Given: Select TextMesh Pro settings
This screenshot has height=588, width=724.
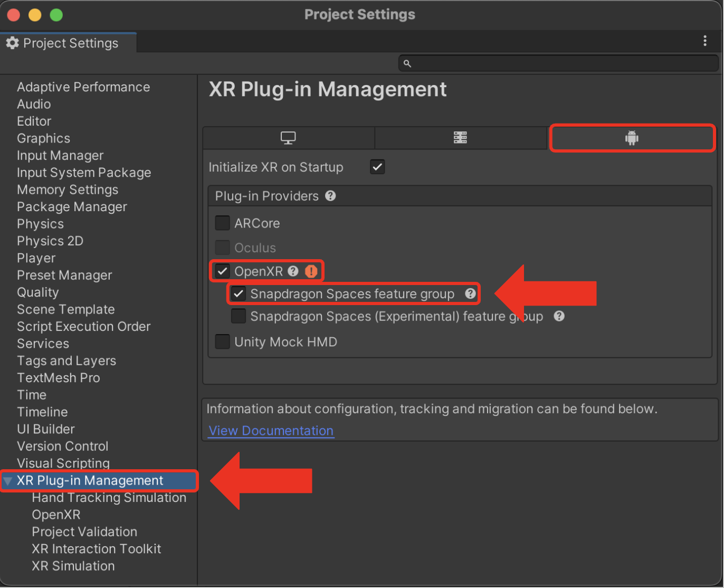Looking at the screenshot, I should click(x=59, y=378).
